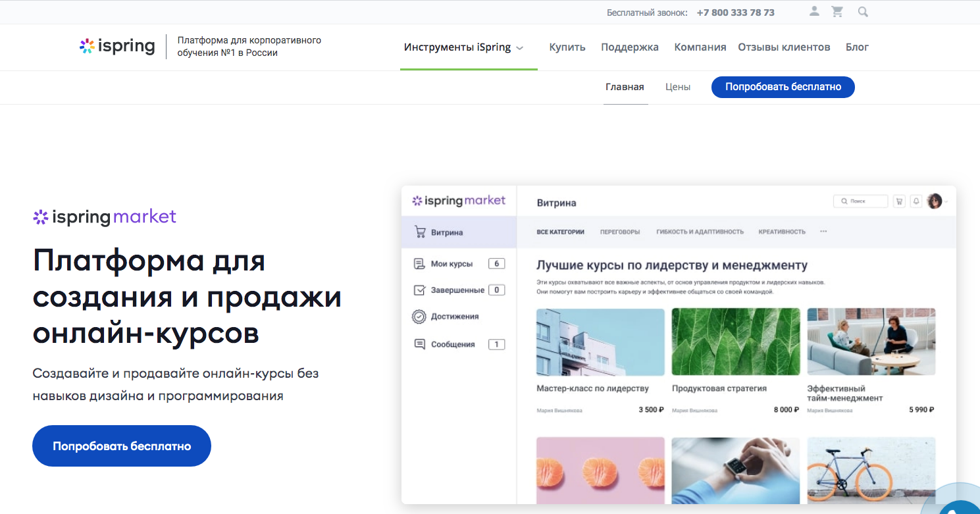The image size is (980, 514).
Task: Click the Завершенные count badge 0
Action: tap(496, 290)
